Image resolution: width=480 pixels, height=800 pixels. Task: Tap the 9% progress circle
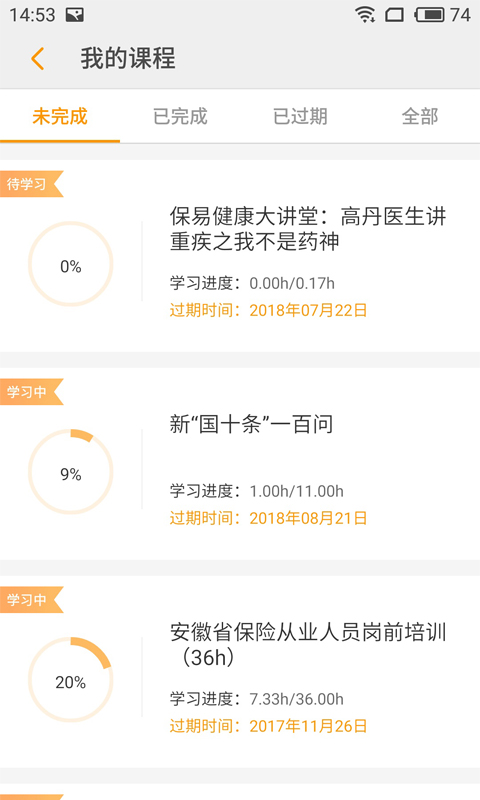[x=70, y=472]
